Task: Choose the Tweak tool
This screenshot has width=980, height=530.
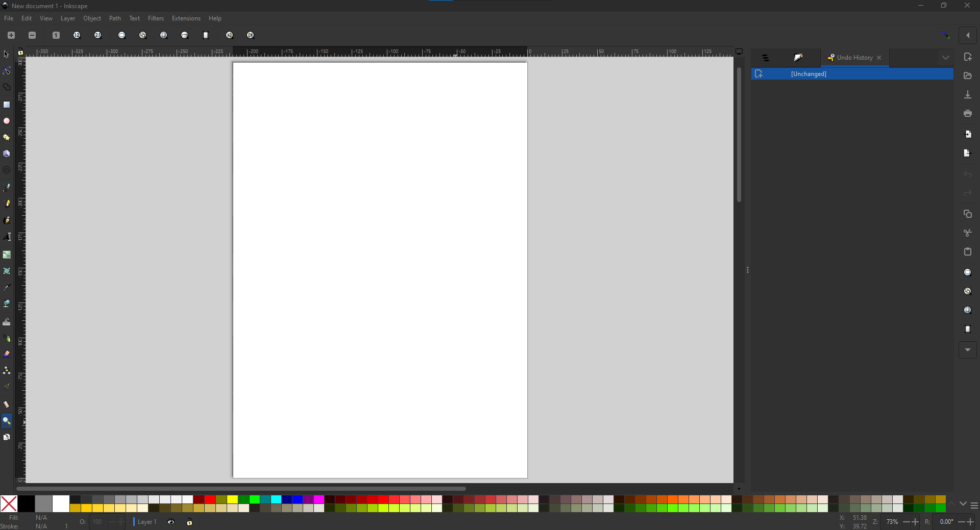Action: [7, 321]
